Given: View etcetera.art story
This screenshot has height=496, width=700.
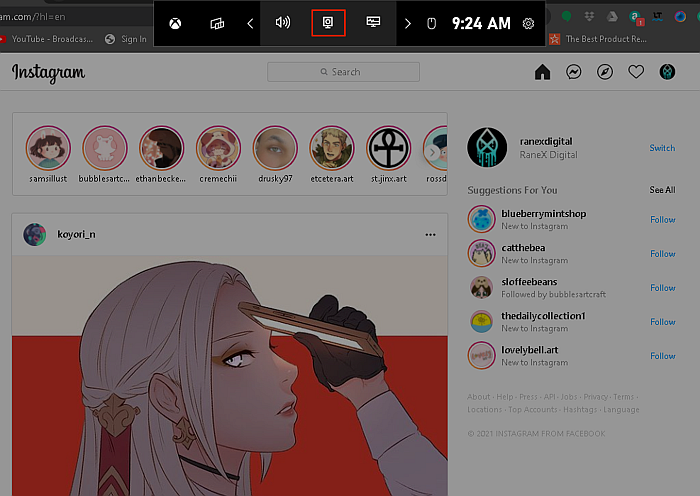Looking at the screenshot, I should (x=332, y=148).
